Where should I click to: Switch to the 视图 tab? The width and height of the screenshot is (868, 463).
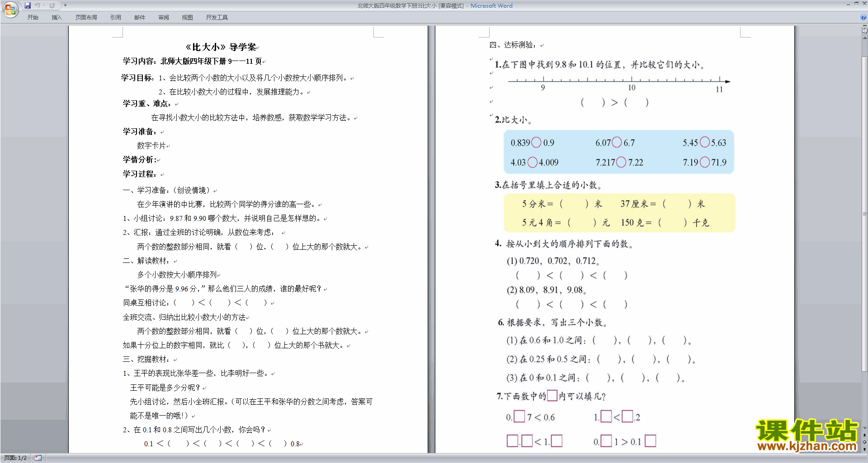pos(188,18)
